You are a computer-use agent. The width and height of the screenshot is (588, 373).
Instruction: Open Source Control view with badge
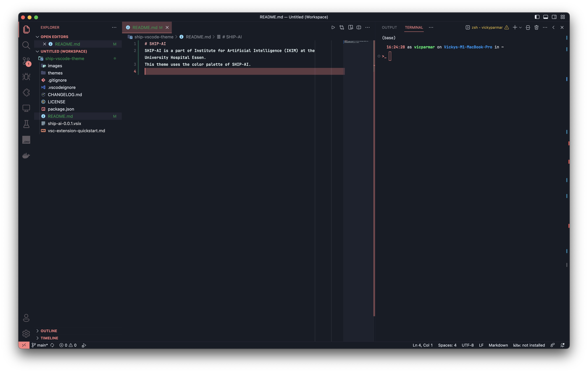click(x=26, y=61)
